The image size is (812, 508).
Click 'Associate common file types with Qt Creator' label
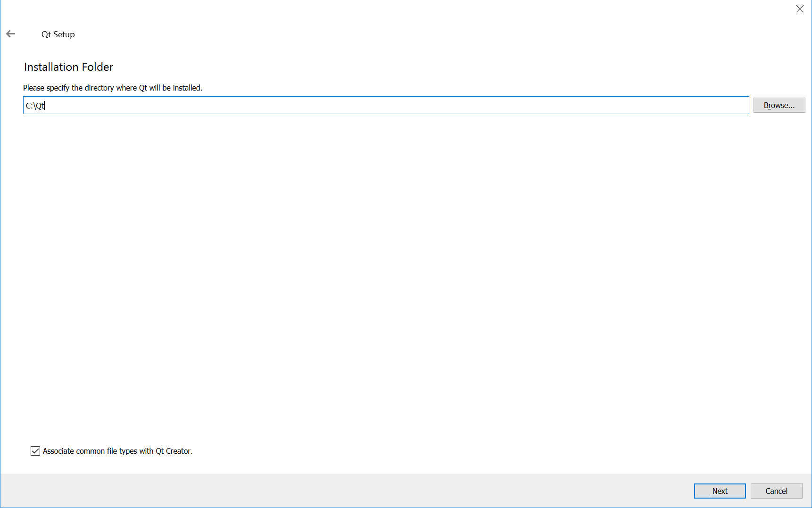(118, 451)
